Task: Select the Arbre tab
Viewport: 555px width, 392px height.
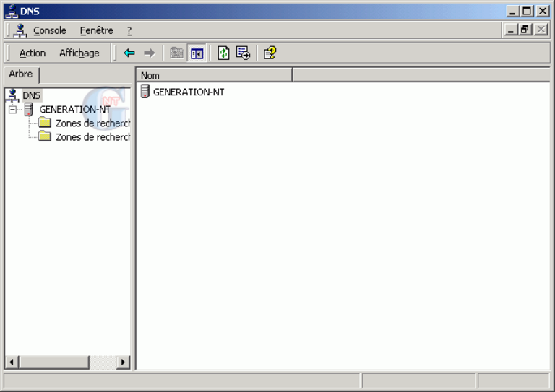Action: 21,74
